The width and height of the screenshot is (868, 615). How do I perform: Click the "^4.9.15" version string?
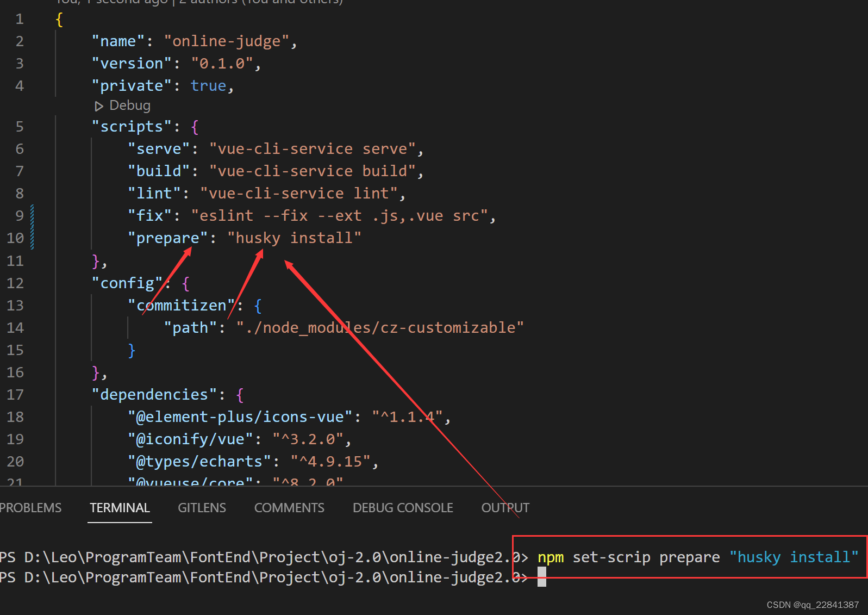click(x=330, y=462)
